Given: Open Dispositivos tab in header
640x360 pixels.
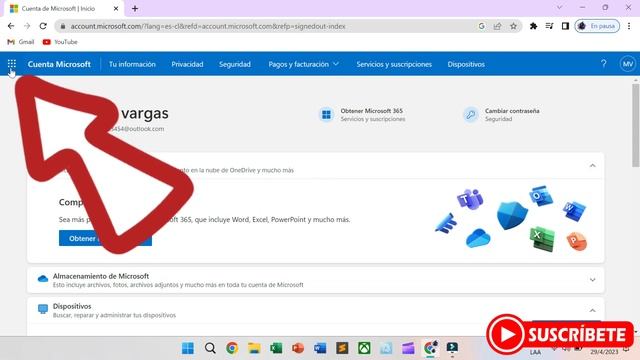Looking at the screenshot, I should coord(466,64).
